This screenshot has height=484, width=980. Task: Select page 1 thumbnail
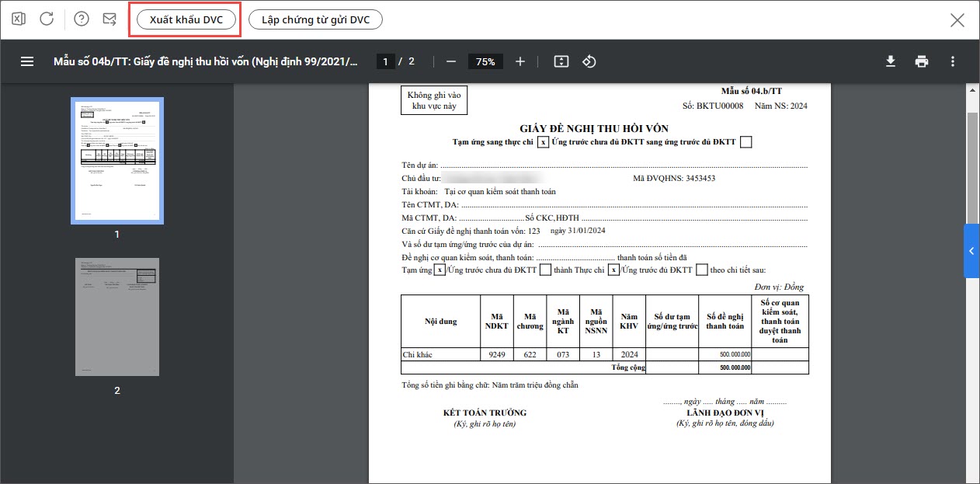(x=117, y=160)
